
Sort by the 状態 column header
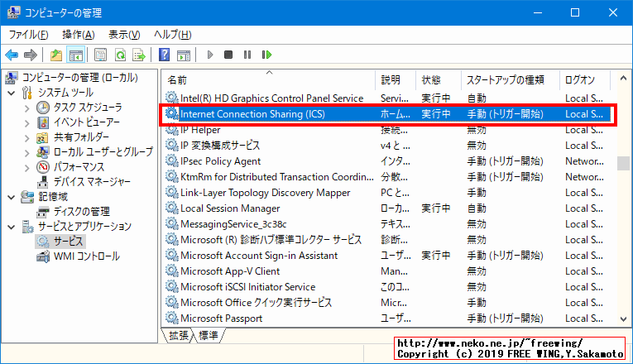click(439, 79)
